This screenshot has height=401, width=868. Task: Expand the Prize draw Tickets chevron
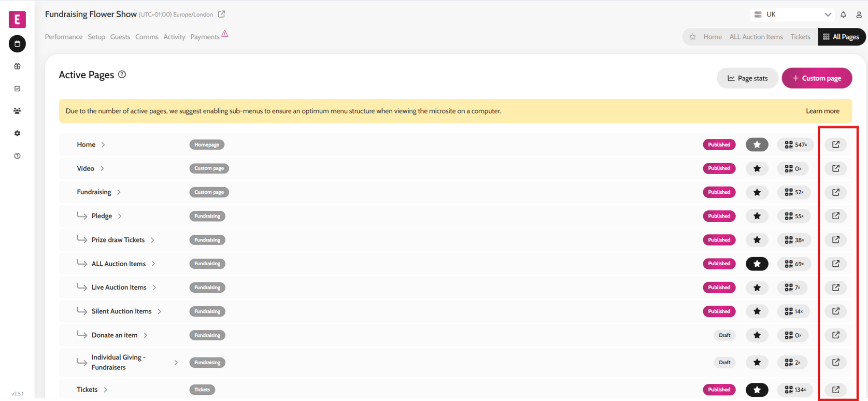152,240
